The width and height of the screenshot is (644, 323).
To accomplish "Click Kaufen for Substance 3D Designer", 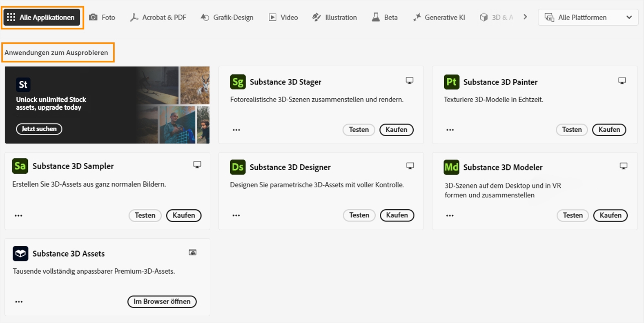I will click(397, 215).
